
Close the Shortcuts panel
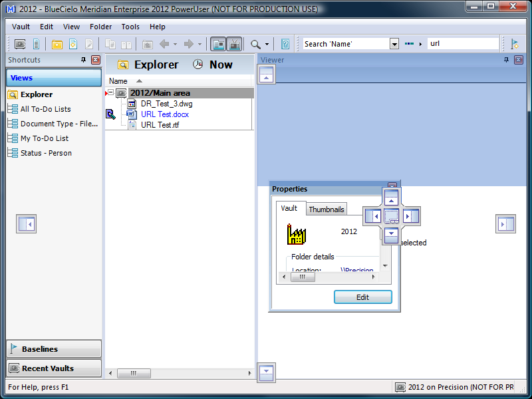click(96, 60)
